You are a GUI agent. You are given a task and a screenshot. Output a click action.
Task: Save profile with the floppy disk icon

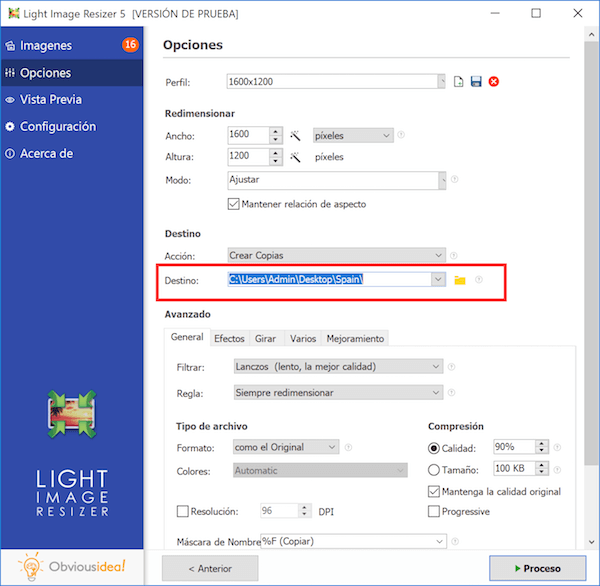point(476,82)
